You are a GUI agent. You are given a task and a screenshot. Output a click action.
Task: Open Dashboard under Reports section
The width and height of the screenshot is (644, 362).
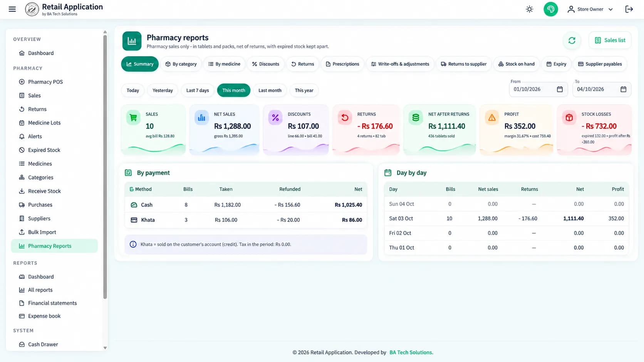tap(54, 277)
